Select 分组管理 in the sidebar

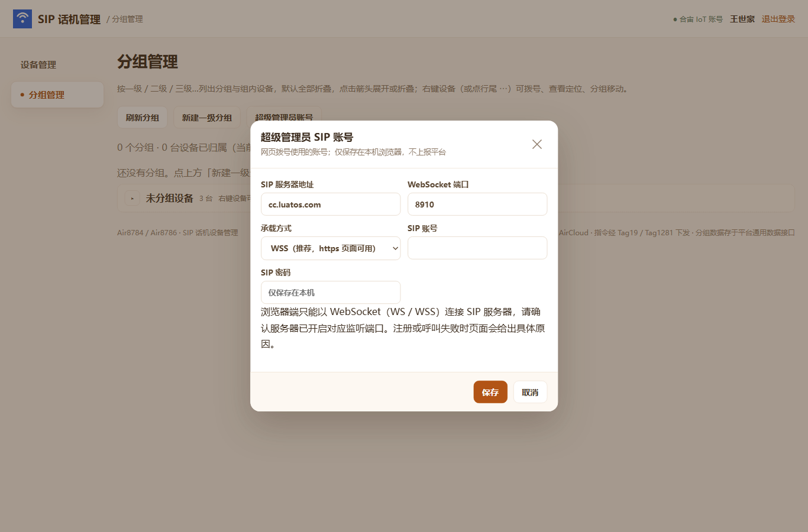click(x=57, y=95)
